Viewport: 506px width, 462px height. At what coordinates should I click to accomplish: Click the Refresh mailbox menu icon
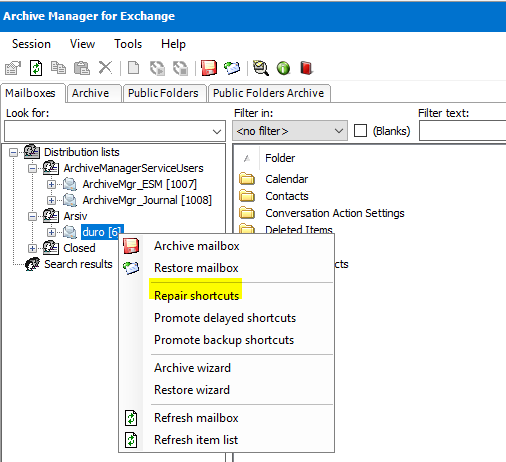(131, 418)
